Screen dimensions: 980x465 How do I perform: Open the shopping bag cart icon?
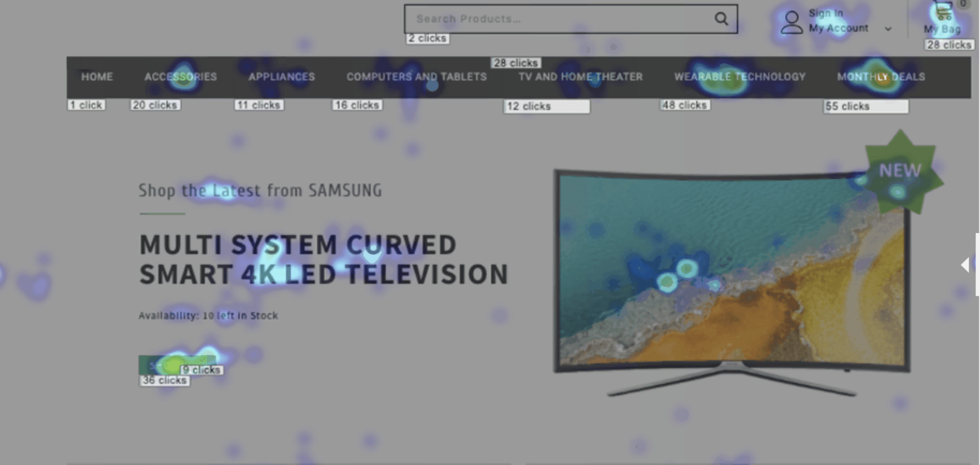point(943,10)
